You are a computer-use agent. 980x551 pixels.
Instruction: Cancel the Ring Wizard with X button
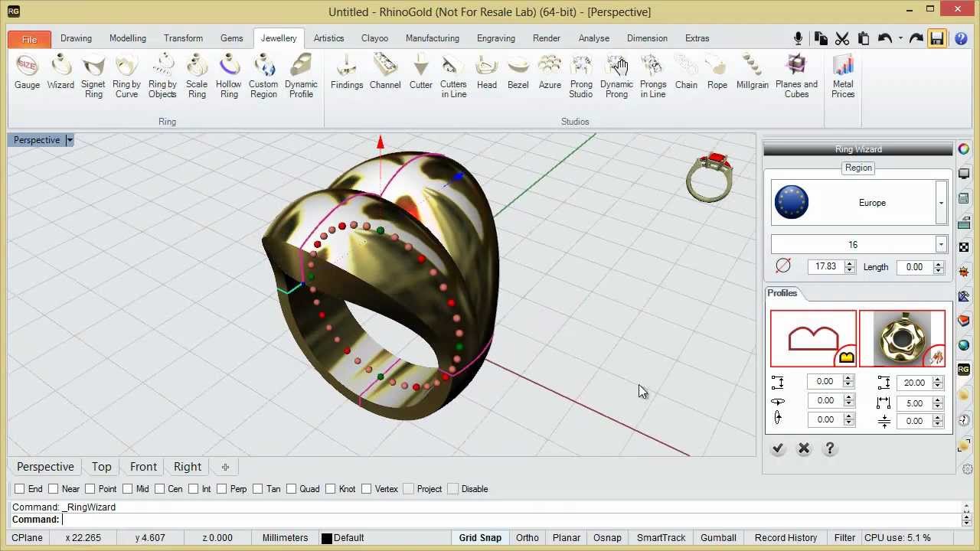804,448
